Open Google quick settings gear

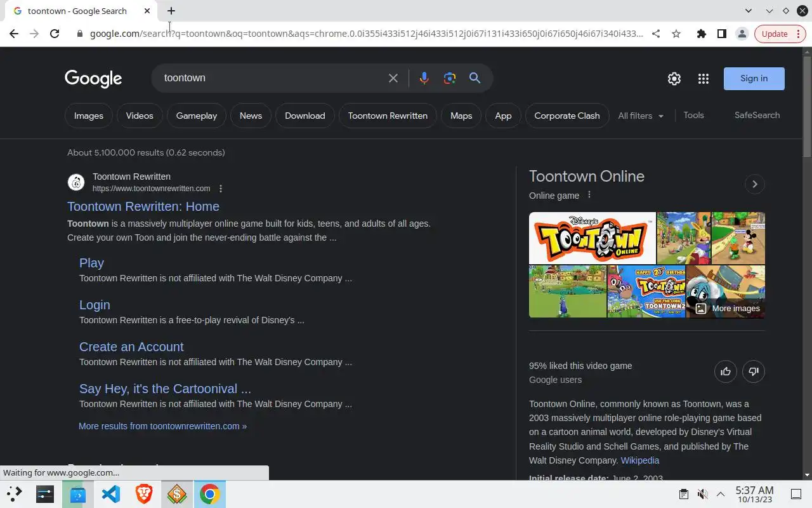click(x=674, y=79)
